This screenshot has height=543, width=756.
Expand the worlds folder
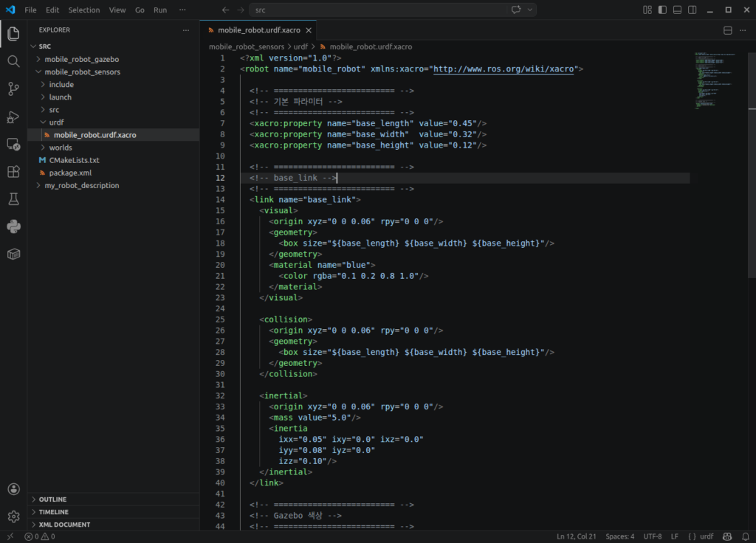(x=113, y=148)
